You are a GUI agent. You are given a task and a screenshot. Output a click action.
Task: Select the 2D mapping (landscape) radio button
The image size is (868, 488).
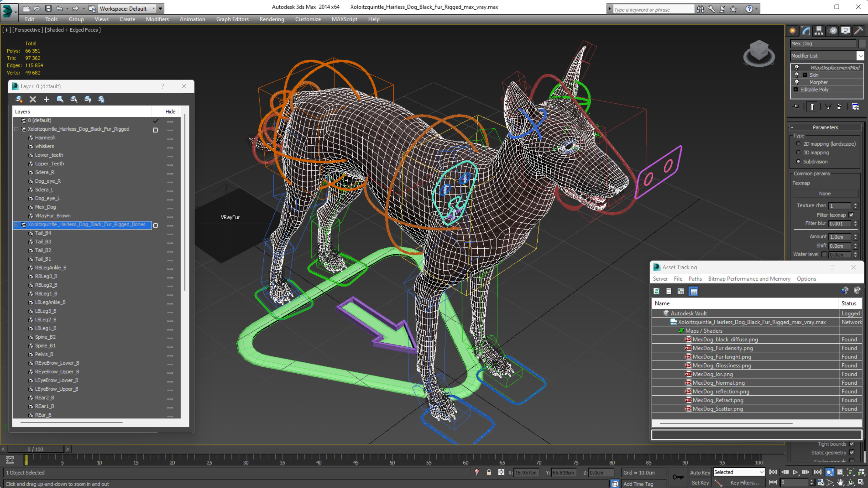(x=798, y=144)
